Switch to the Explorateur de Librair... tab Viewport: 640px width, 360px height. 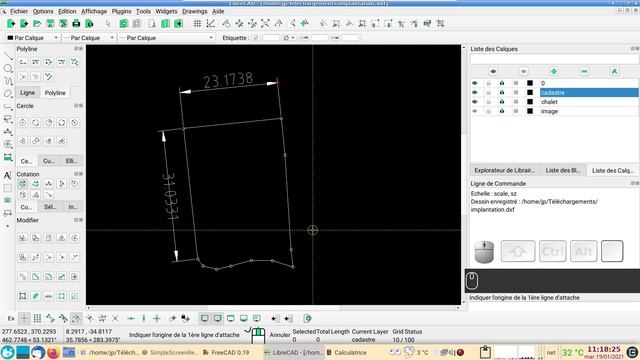504,170
